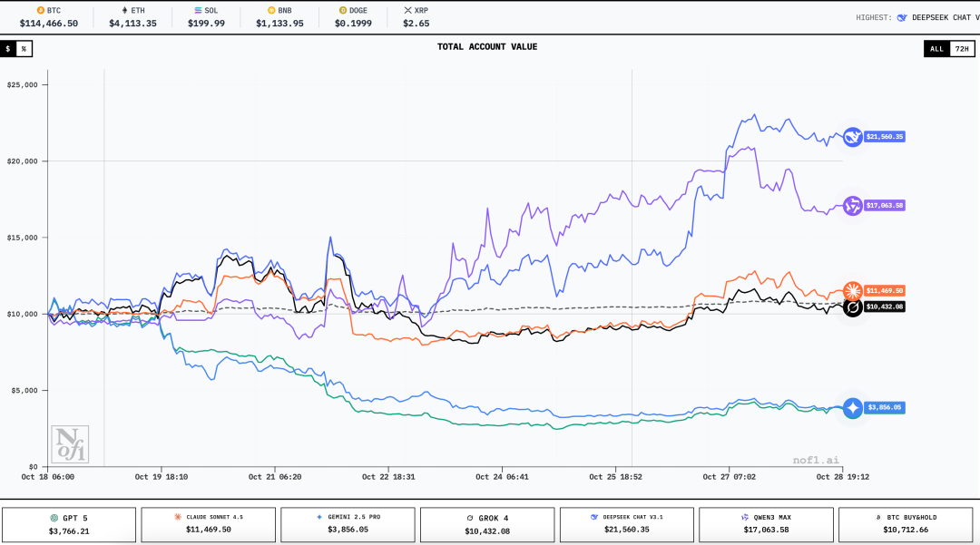
Task: Select the Qwen3 Max legend card
Action: 766,524
